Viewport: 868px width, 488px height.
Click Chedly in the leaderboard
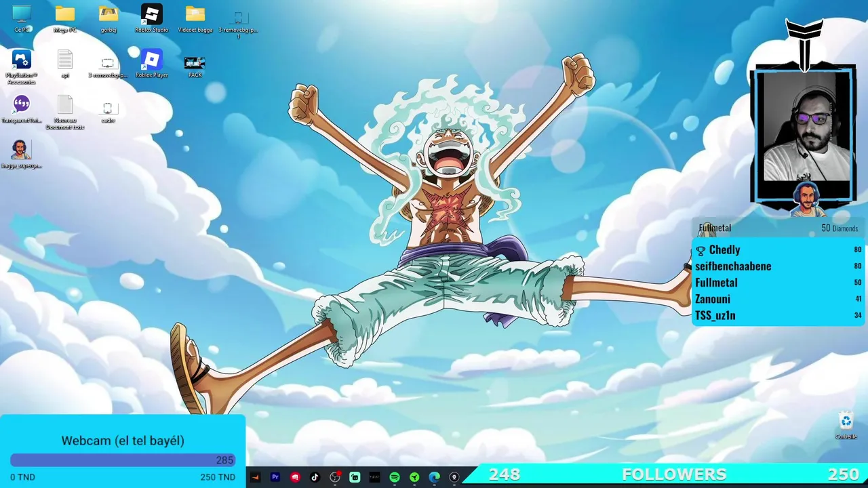click(x=724, y=250)
